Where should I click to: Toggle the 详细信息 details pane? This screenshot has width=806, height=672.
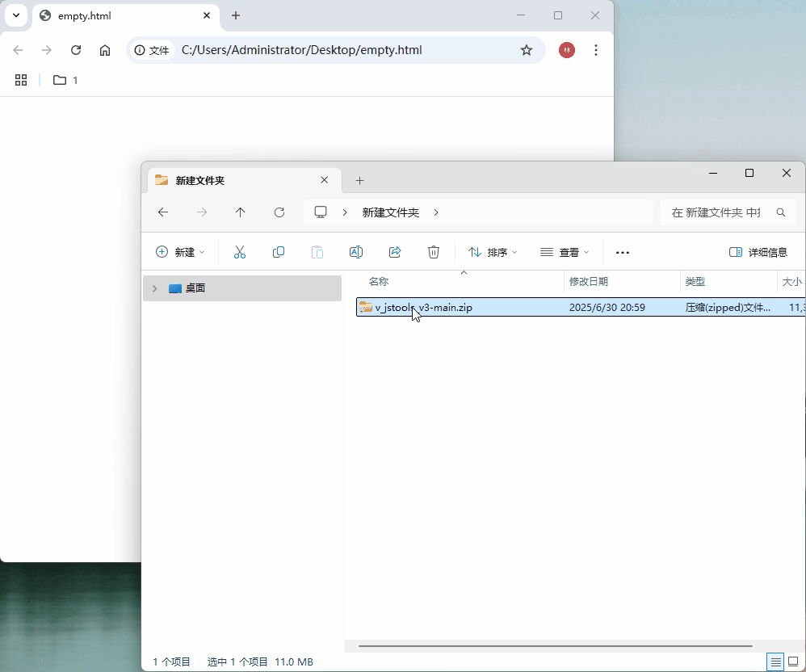click(x=758, y=252)
